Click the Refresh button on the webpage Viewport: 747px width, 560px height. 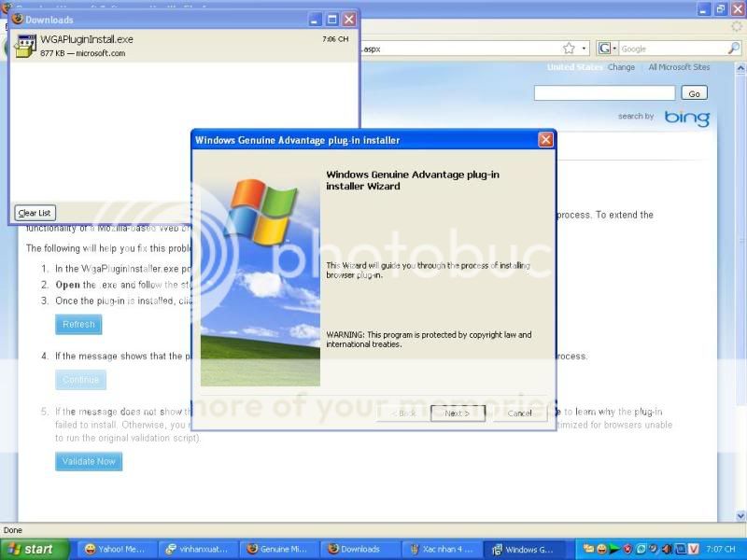(78, 324)
